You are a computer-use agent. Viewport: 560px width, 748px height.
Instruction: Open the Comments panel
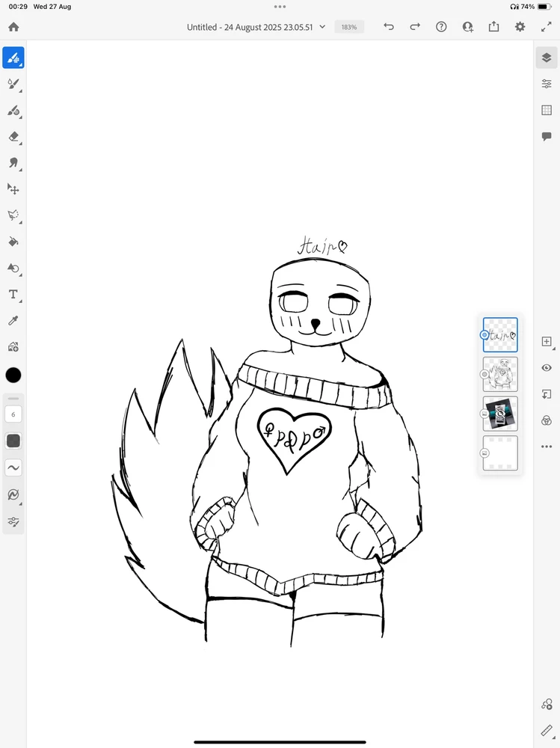click(x=547, y=136)
